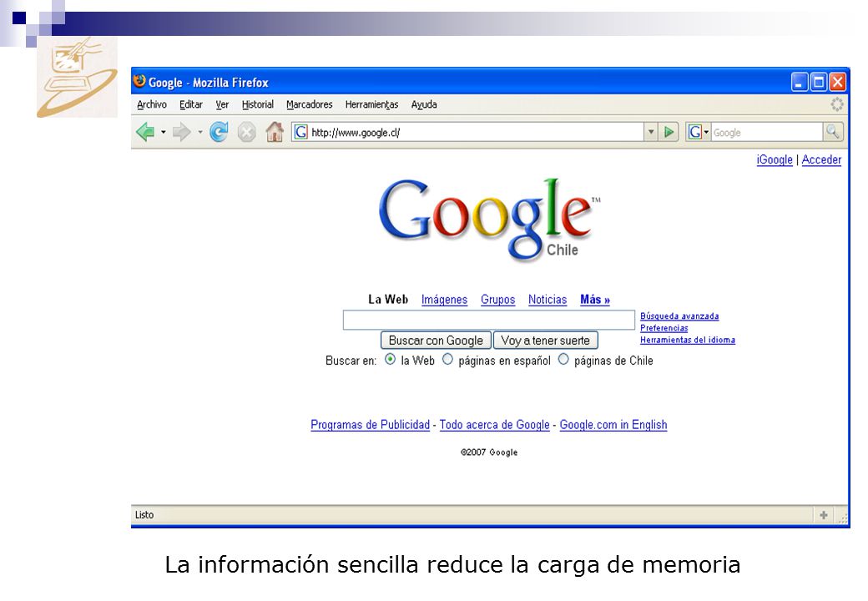The width and height of the screenshot is (868, 601).
Task: Click the activity throbber icon
Action: click(836, 104)
